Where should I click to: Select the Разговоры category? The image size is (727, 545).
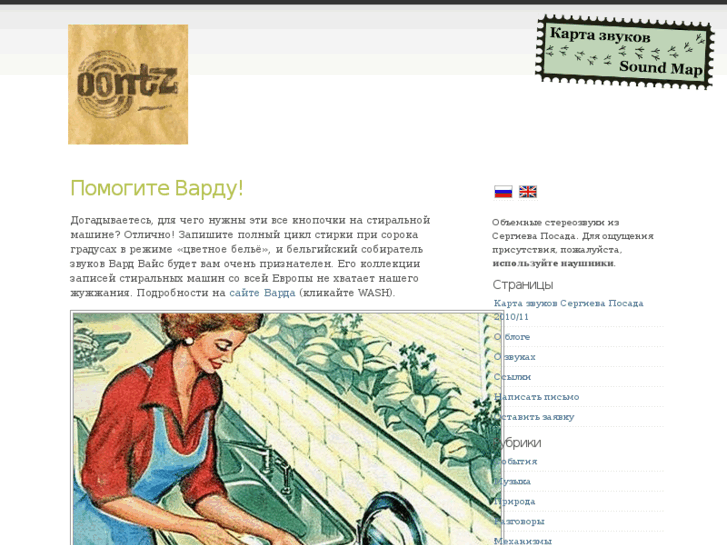[519, 521]
